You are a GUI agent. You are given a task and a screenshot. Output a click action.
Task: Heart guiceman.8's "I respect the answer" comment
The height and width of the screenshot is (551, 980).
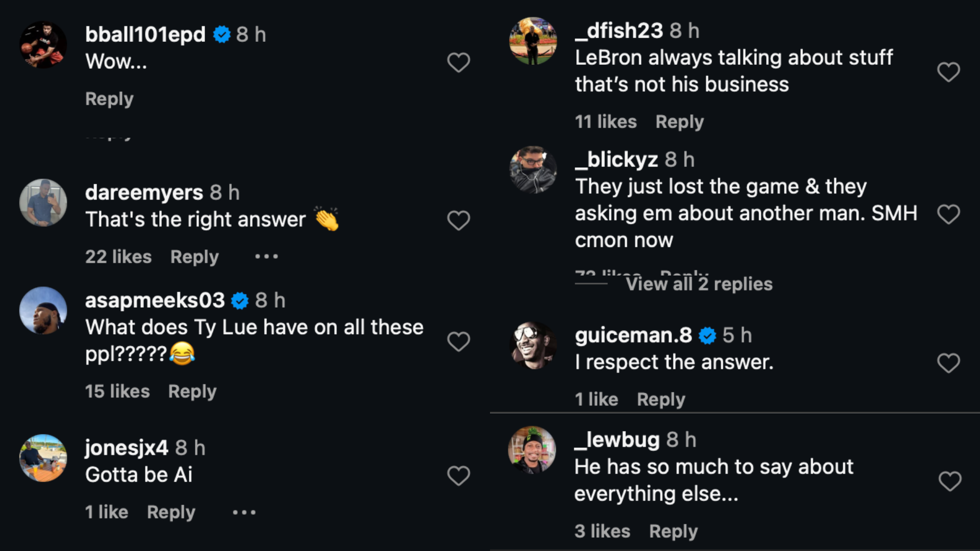[x=948, y=363]
